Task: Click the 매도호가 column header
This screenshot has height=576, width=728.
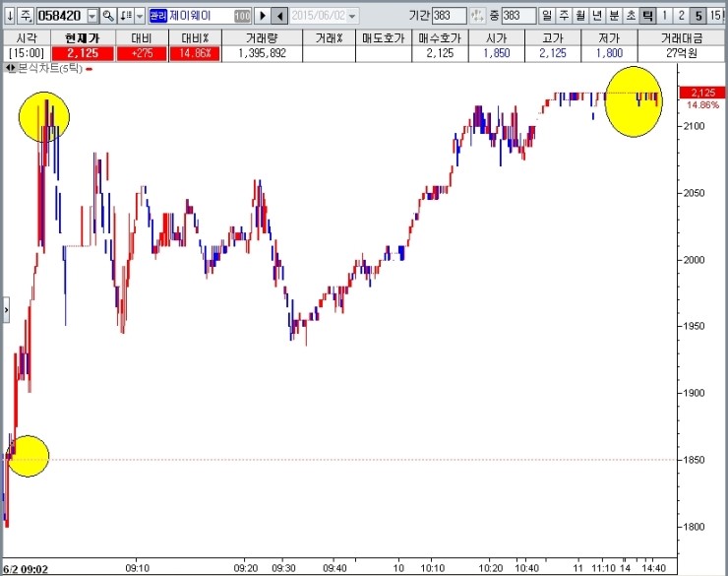Action: pos(384,37)
